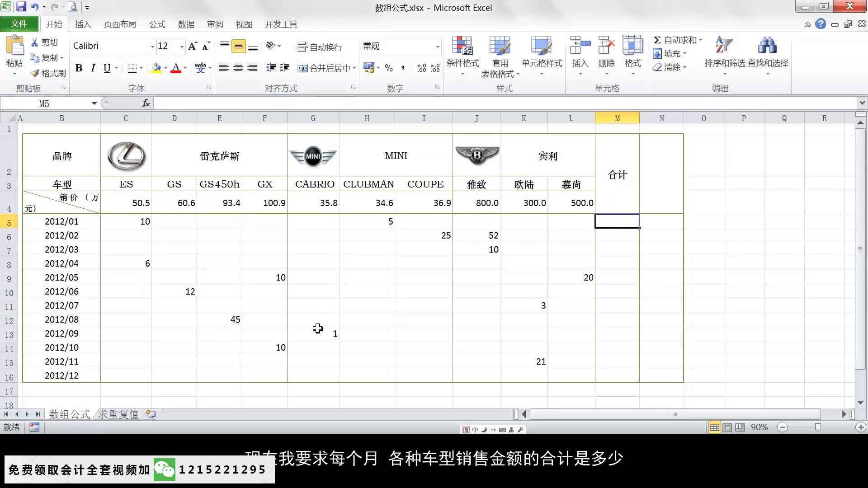Toggle underline formatting
This screenshot has height=488, width=868.
point(107,68)
